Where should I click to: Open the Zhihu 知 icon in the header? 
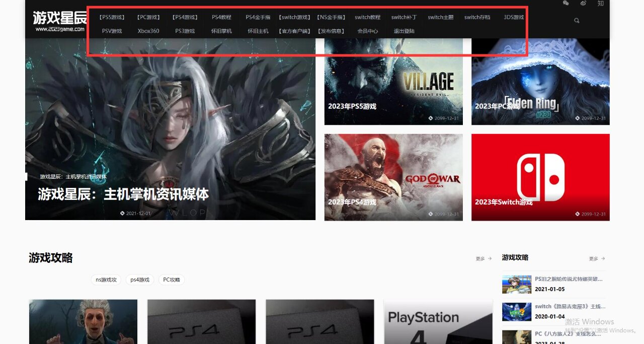(601, 3)
